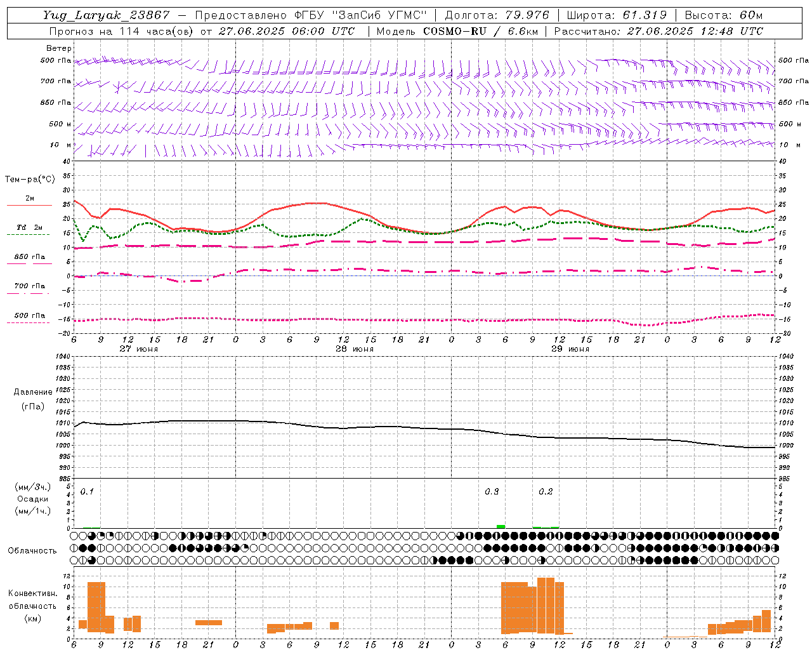Click the (мм/1ч.) precipitation unit label
This screenshot has height=650, width=812.
click(x=32, y=511)
